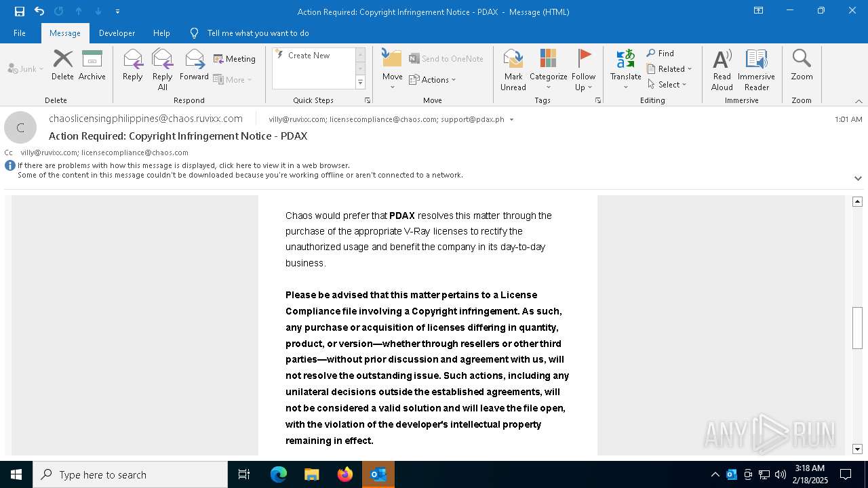This screenshot has height=488, width=868.
Task: Open the volume control in tray
Action: [781, 474]
